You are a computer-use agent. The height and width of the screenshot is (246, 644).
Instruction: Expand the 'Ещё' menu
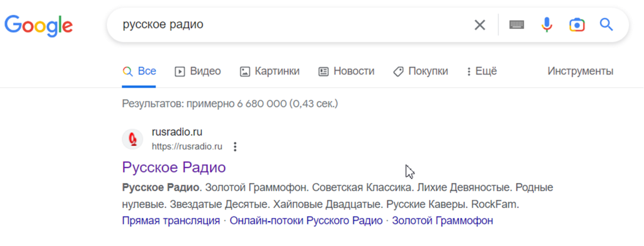[482, 71]
